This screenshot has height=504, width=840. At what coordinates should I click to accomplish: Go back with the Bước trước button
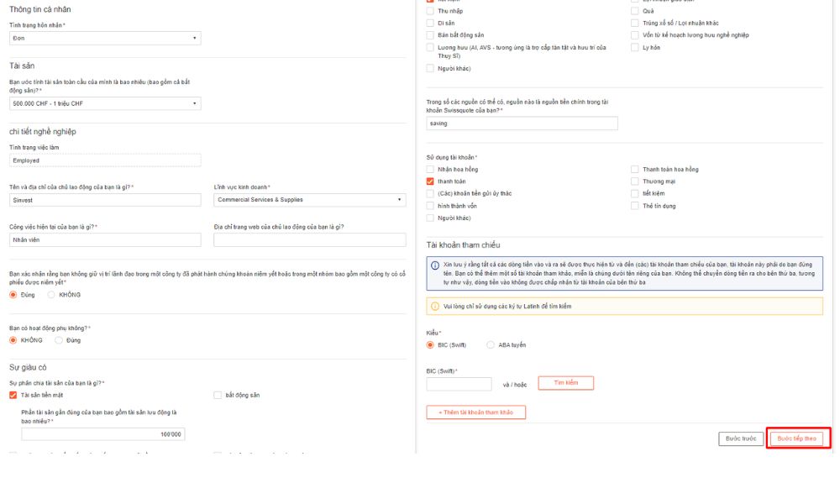(x=741, y=438)
